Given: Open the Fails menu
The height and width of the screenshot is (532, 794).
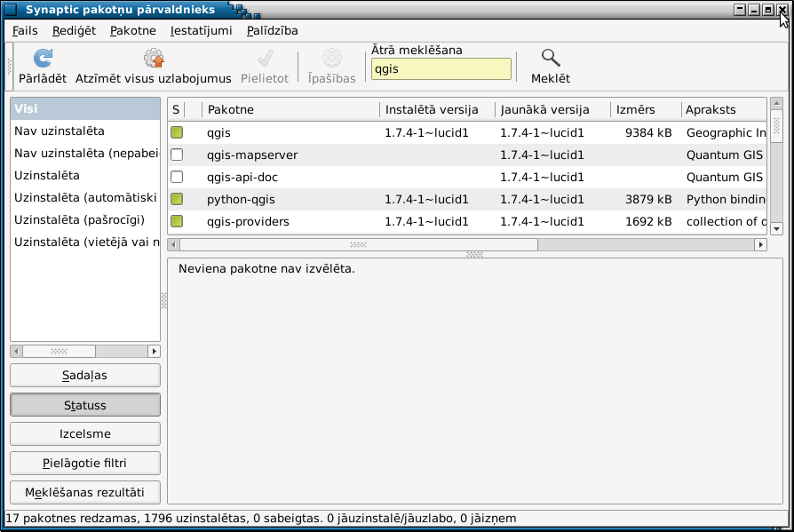Looking at the screenshot, I should (25, 30).
